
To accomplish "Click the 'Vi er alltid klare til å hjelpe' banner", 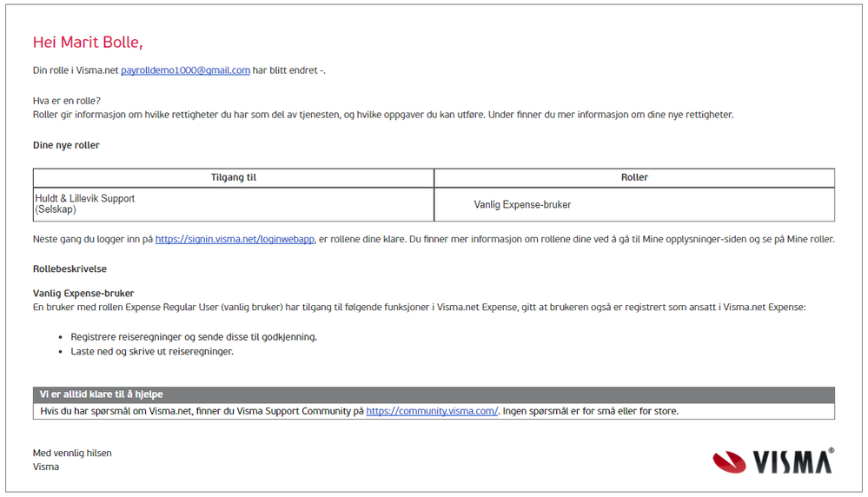I will click(x=434, y=394).
